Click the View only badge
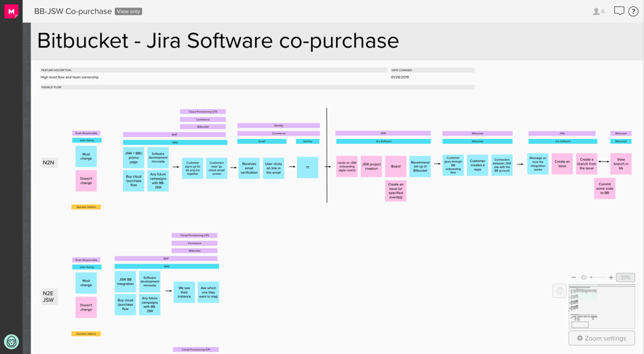 coord(128,12)
